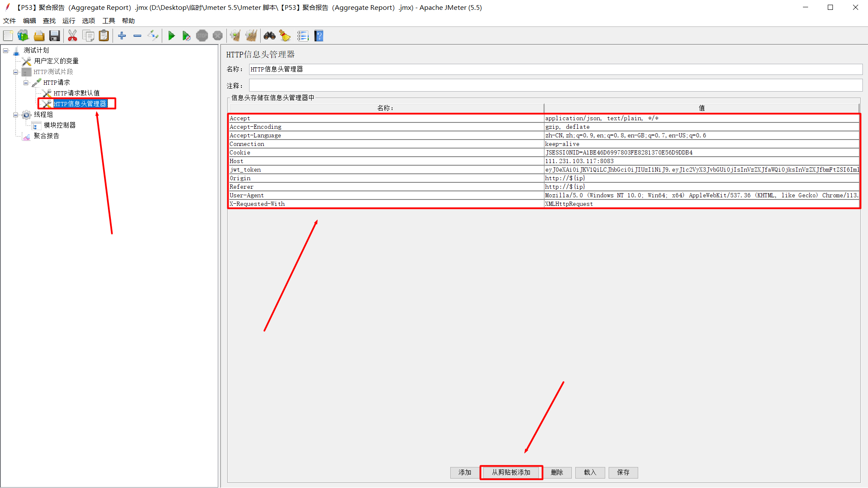Collapse the 测试计划 root tree node
This screenshot has width=868, height=488.
pos(6,51)
